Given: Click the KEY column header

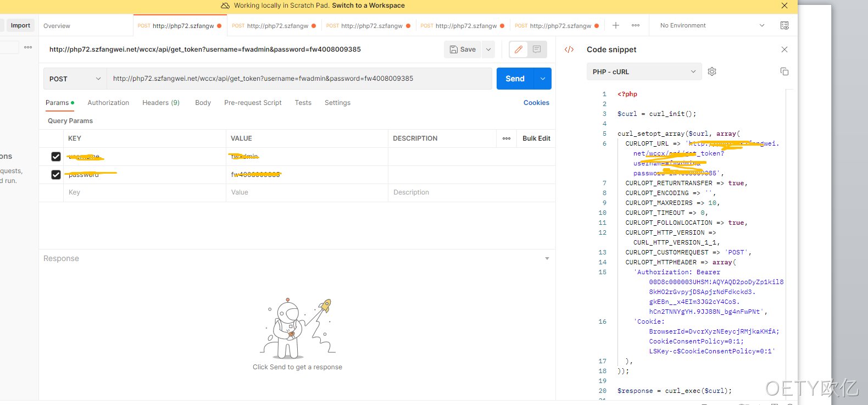Looking at the screenshot, I should 75,138.
